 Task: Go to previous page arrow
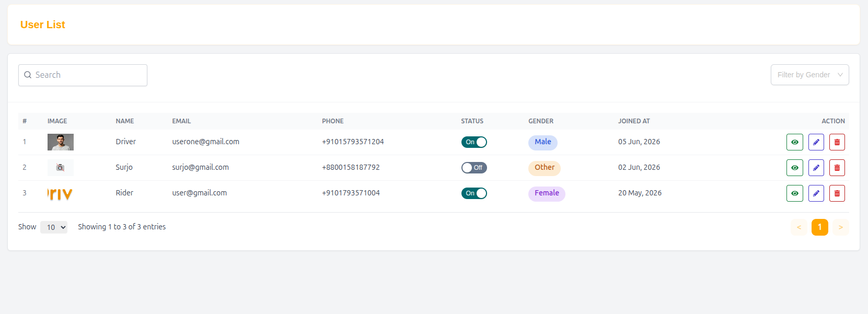798,227
